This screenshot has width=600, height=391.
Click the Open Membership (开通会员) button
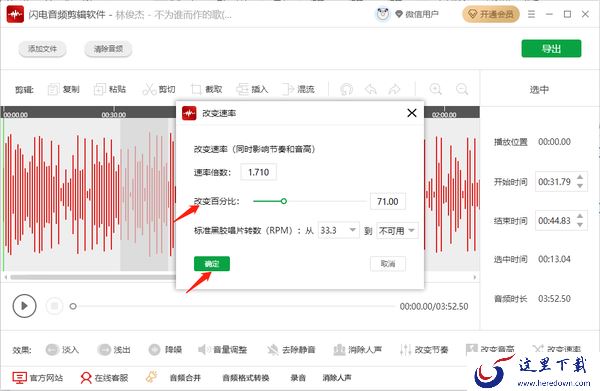[491, 15]
